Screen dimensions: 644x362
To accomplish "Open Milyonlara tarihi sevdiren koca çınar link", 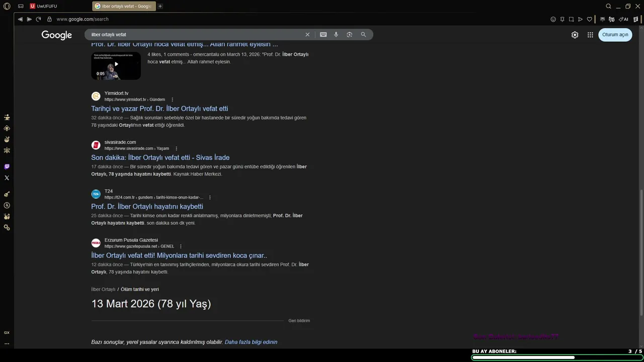I will (x=179, y=255).
